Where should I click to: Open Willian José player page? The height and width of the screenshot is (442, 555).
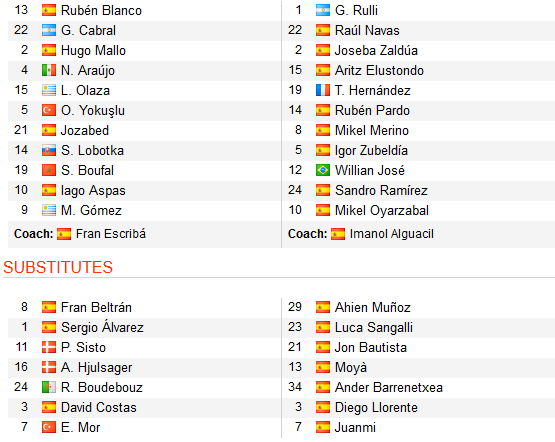pos(370,171)
